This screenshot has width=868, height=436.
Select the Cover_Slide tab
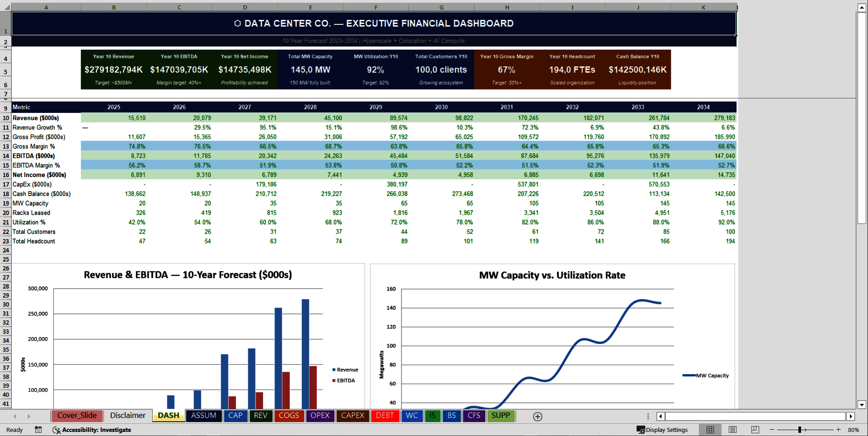[x=77, y=416]
